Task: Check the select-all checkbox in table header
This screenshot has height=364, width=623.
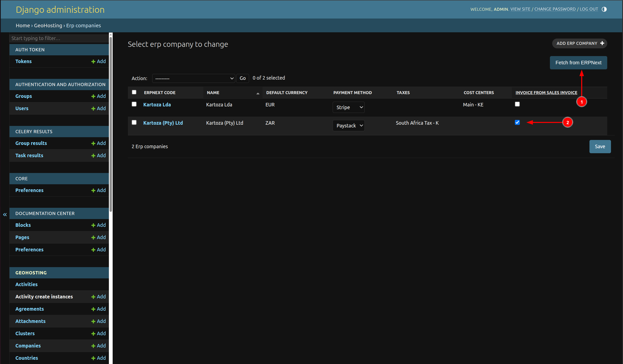Action: tap(134, 92)
